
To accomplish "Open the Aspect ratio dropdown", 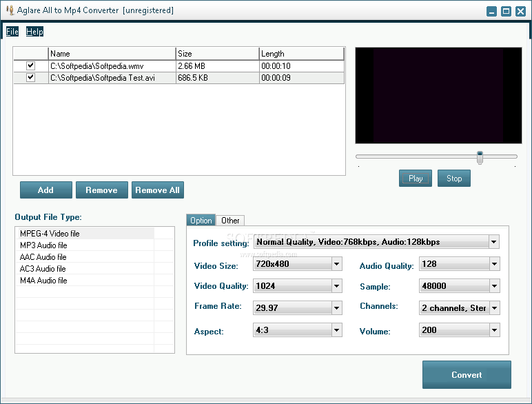I will (x=336, y=330).
